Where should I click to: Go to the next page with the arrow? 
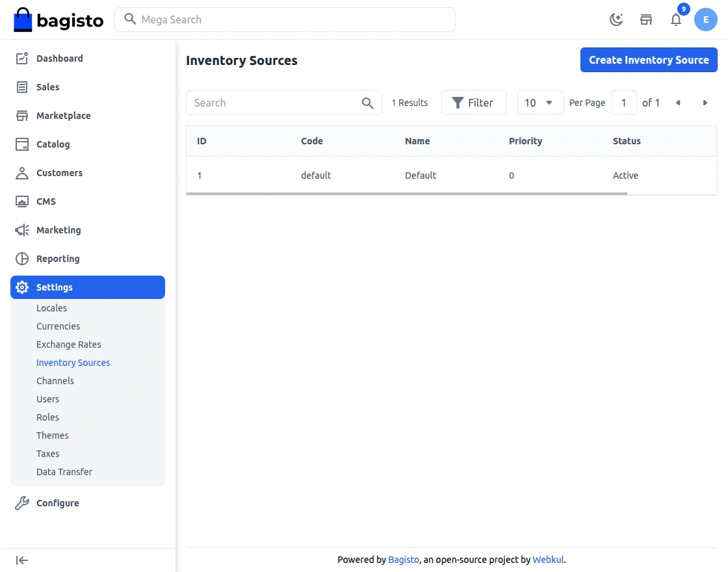pyautogui.click(x=705, y=103)
